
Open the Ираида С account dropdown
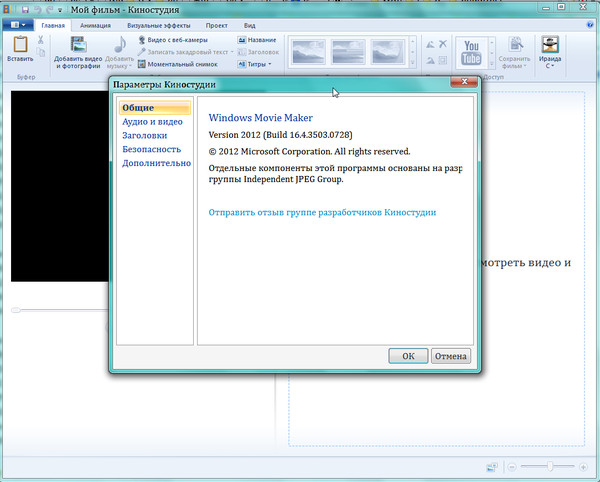553,66
